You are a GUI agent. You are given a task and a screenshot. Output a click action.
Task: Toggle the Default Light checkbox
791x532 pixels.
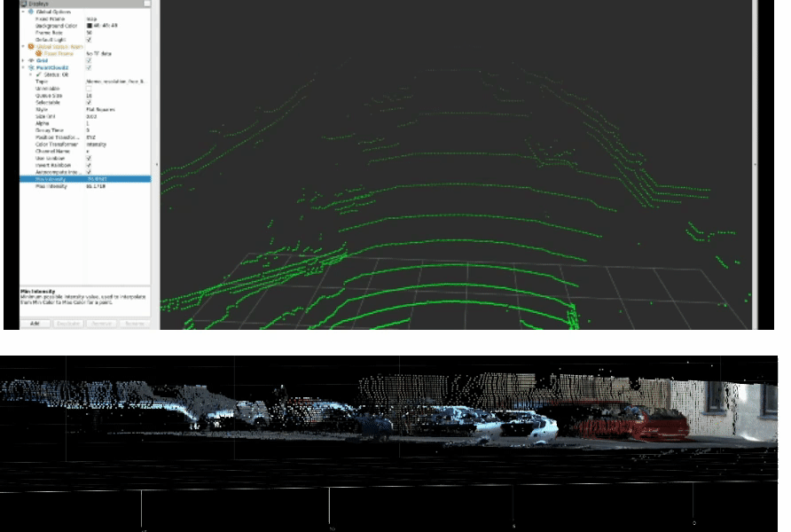point(89,39)
